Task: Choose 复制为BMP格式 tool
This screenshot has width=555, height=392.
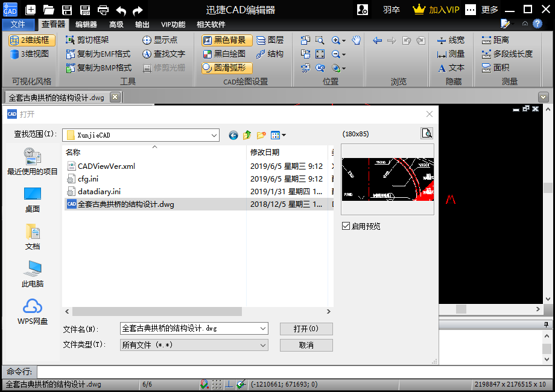Action: pos(99,68)
